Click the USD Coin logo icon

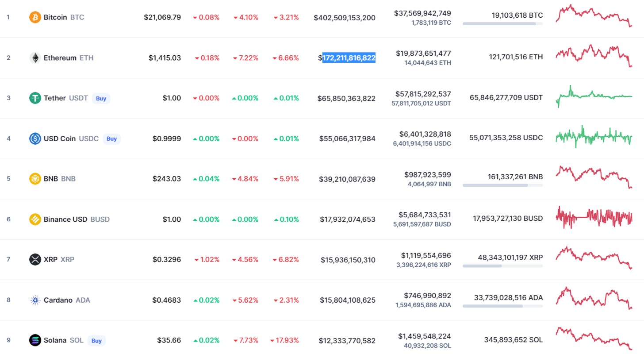tap(35, 139)
